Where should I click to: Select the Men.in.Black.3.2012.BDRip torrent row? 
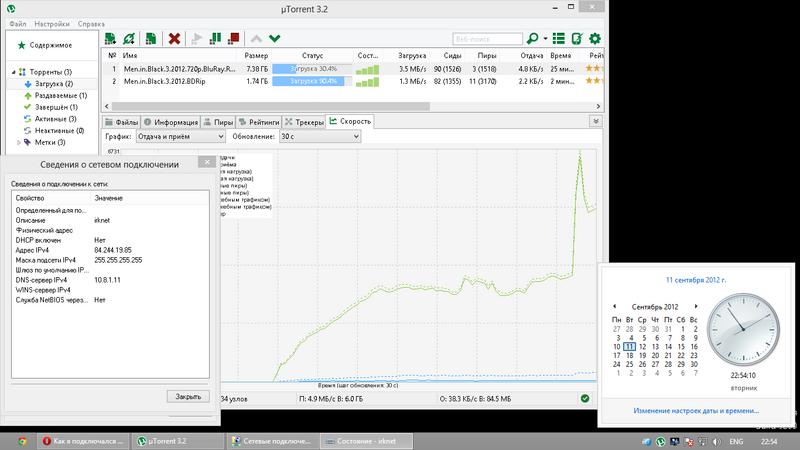tap(353, 81)
